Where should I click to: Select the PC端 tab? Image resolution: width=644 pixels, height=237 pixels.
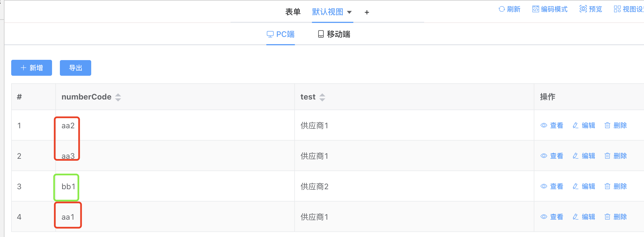pos(281,34)
